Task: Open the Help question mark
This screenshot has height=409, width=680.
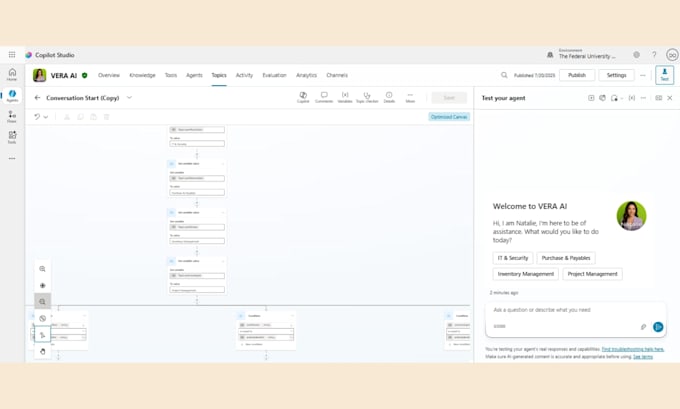Action: (x=654, y=55)
